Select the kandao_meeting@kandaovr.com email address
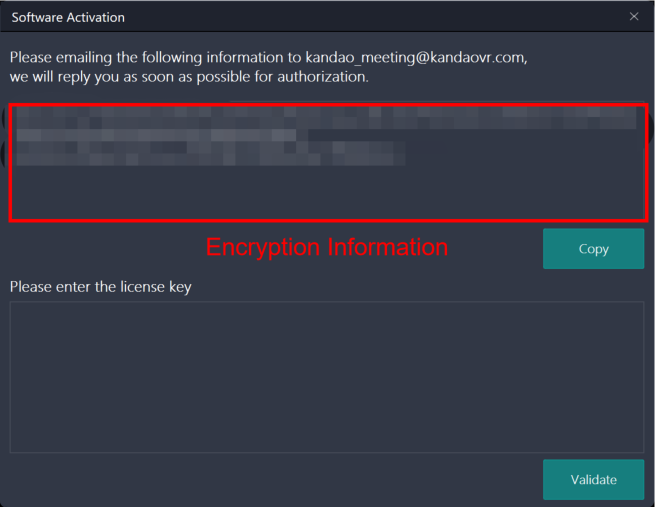 [x=414, y=57]
